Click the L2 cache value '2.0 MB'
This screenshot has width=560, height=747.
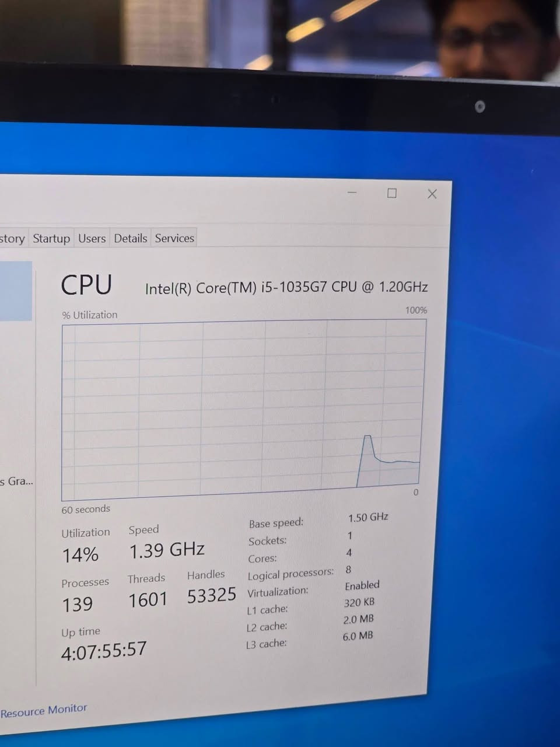click(x=358, y=619)
